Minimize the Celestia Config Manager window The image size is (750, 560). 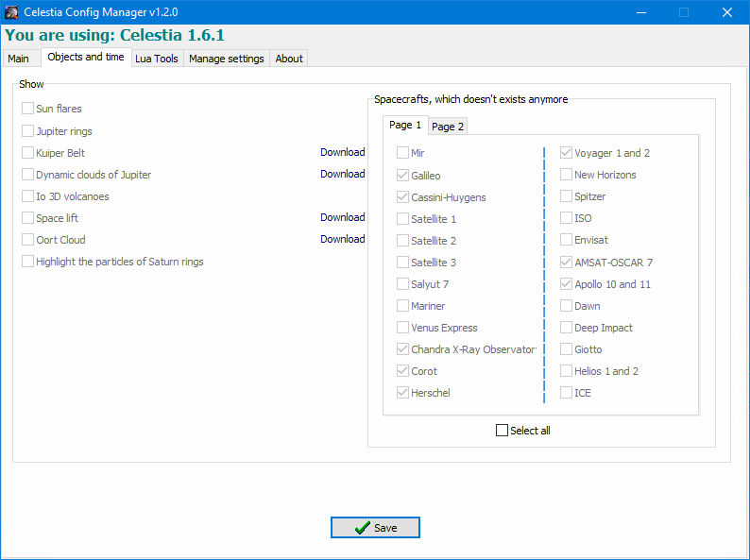[x=641, y=12]
